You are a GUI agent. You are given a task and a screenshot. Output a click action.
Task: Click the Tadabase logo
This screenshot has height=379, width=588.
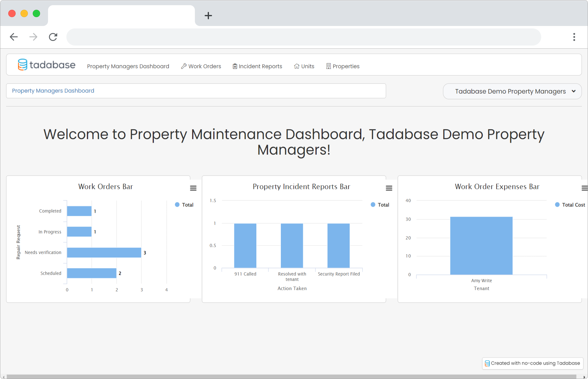[47, 65]
